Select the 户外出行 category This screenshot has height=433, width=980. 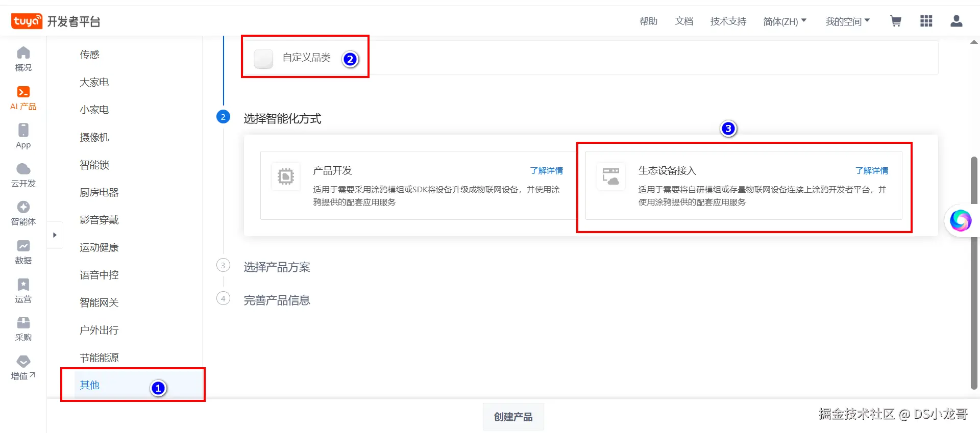[99, 330]
